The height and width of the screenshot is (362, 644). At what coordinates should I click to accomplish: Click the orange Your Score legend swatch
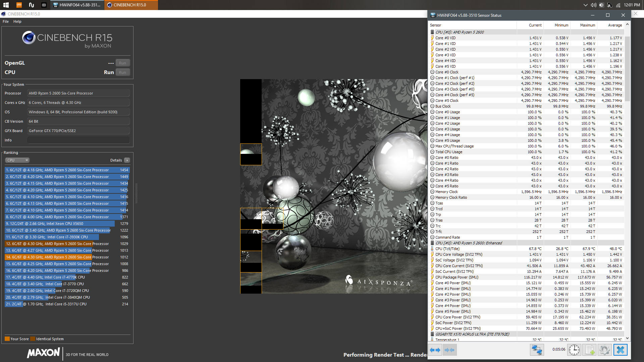tap(7, 339)
